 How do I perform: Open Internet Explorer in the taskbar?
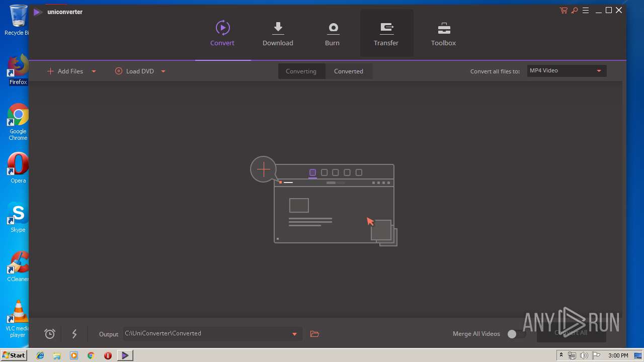[40, 355]
